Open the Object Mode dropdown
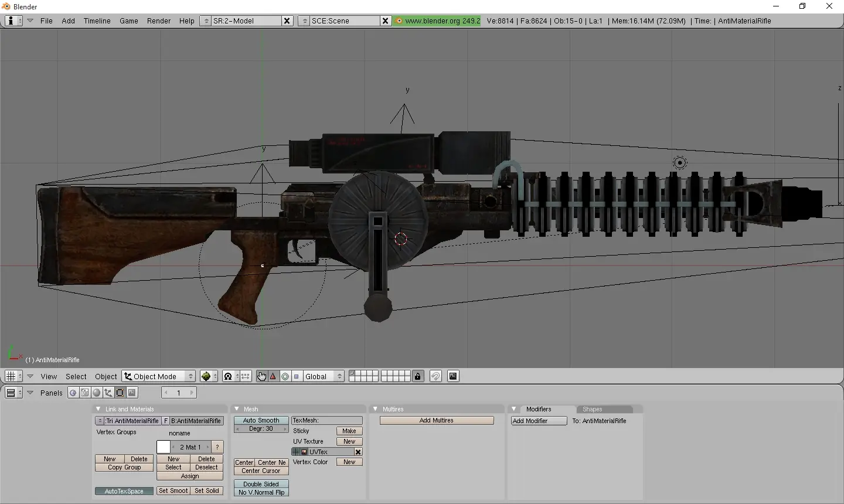The width and height of the screenshot is (844, 504). click(159, 376)
